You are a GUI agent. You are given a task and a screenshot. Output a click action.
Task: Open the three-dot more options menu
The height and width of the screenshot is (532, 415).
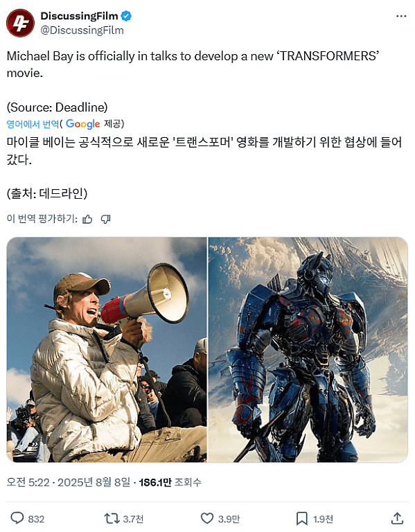(x=401, y=16)
